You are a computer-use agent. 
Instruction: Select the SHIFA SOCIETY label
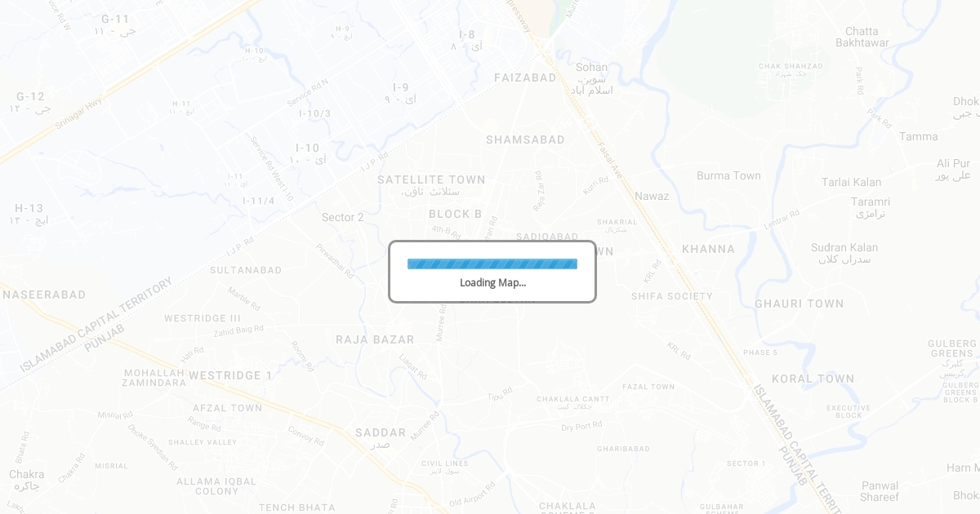[672, 296]
